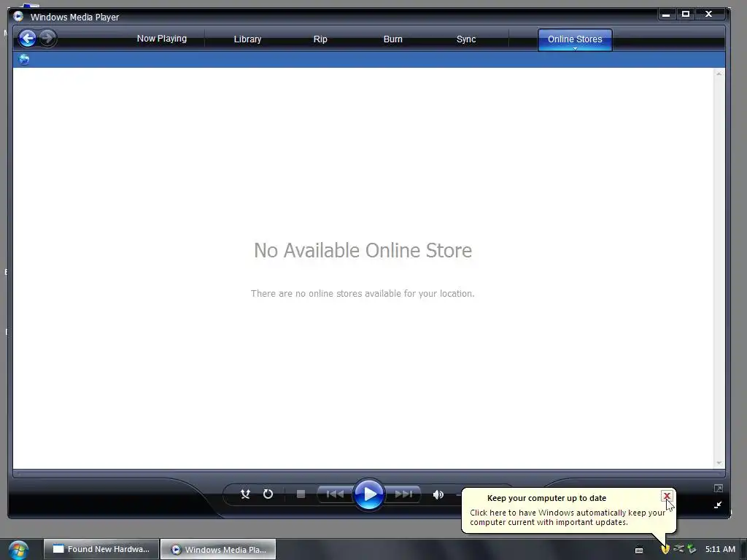This screenshot has height=560, width=747.
Task: Click 'No Available Online Store' heading
Action: pos(363,251)
